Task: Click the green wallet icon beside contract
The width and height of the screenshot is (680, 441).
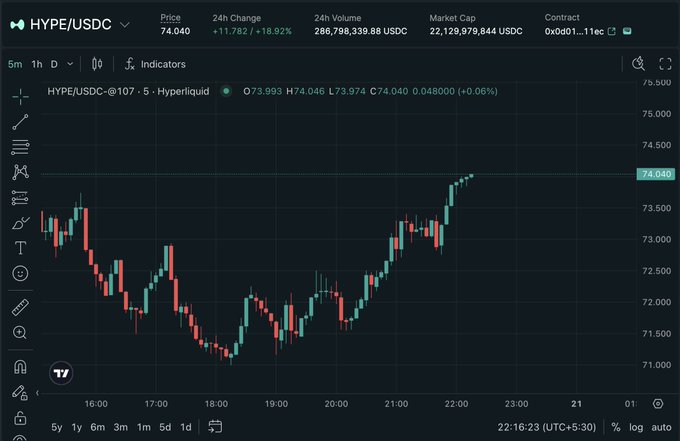Action: tap(627, 31)
